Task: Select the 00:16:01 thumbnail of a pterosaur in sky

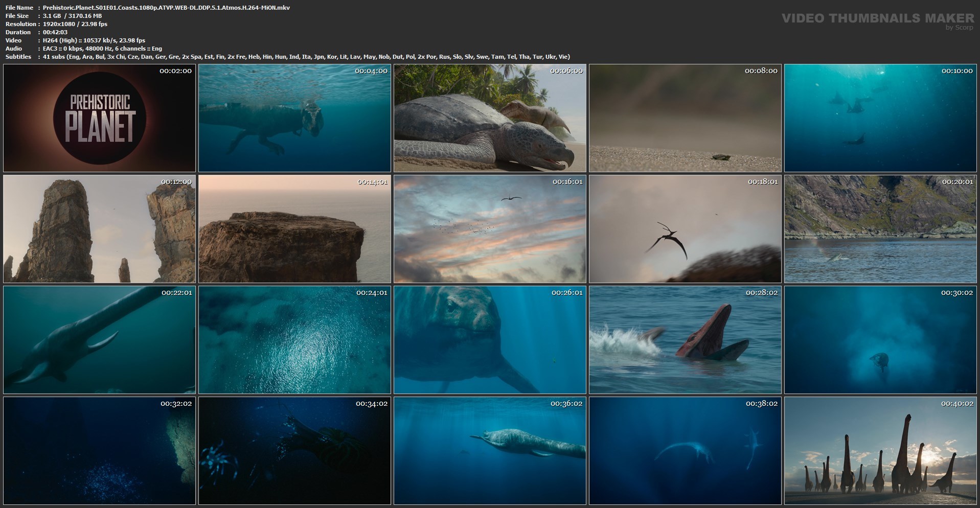Action: coord(490,229)
